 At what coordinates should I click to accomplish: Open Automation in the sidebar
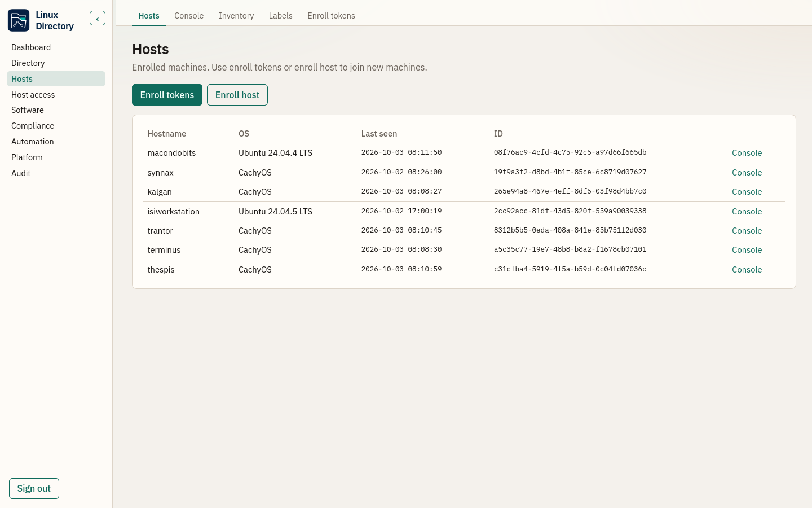point(56,142)
